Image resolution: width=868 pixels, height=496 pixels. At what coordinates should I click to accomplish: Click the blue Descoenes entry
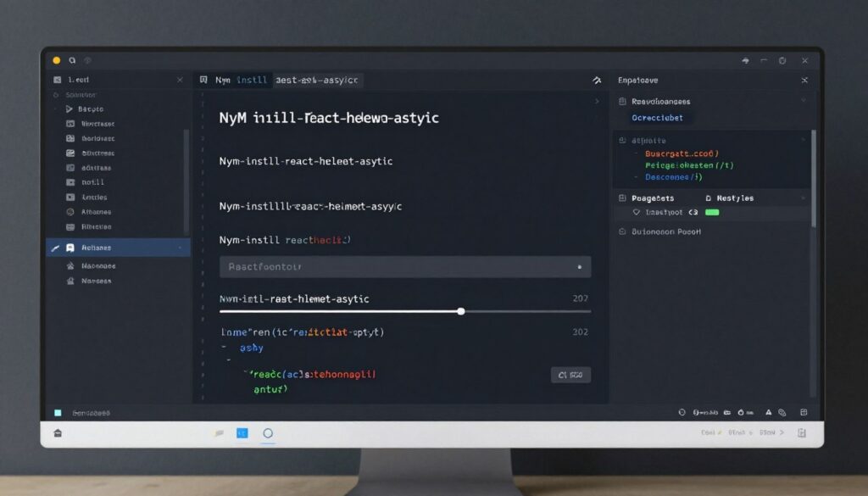coord(674,177)
